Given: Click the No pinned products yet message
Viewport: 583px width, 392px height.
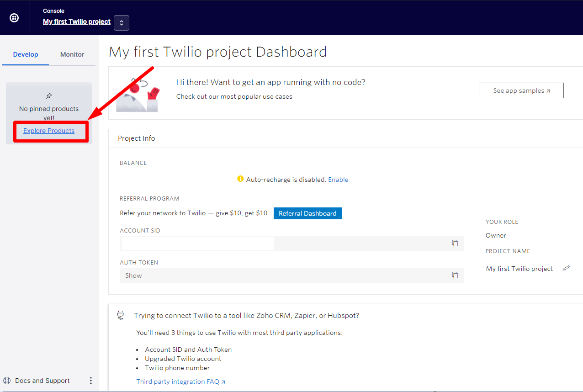Looking at the screenshot, I should pyautogui.click(x=49, y=113).
